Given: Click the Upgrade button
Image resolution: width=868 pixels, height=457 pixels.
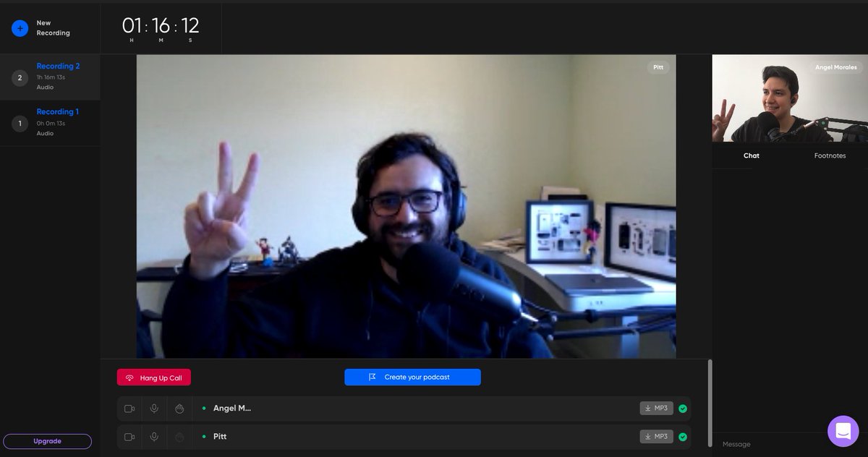Looking at the screenshot, I should (48, 441).
